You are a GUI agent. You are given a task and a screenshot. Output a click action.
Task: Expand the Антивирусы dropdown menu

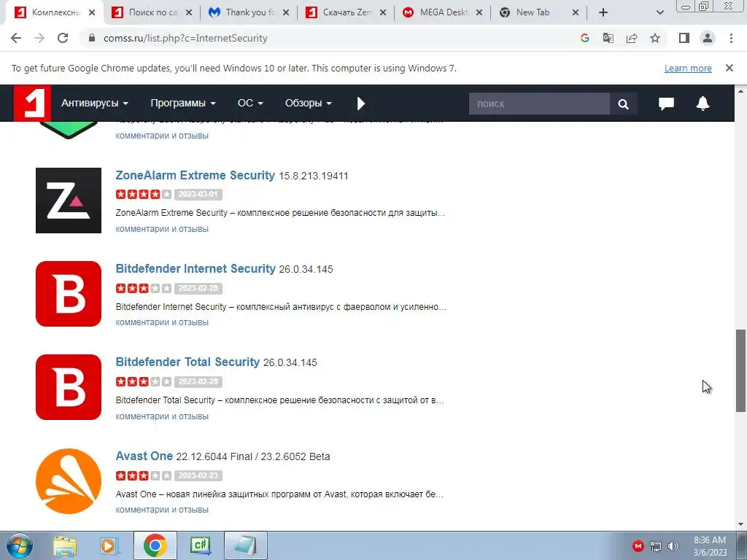coord(94,103)
